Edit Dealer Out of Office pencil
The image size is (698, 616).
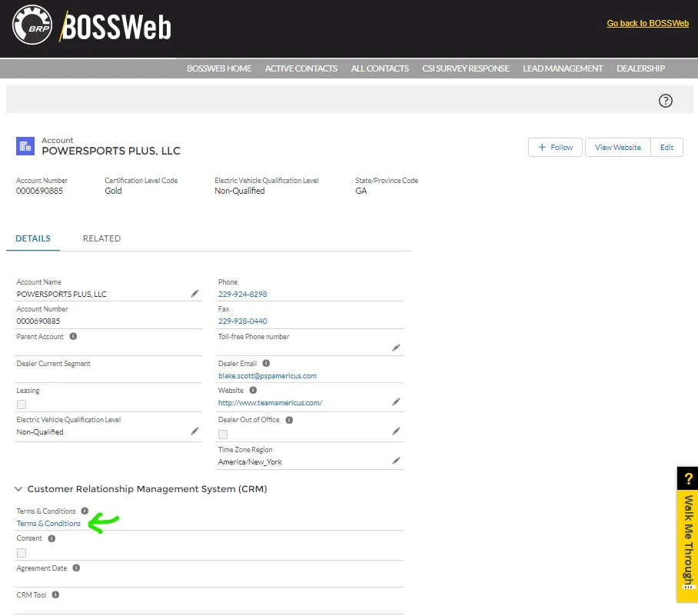click(396, 431)
